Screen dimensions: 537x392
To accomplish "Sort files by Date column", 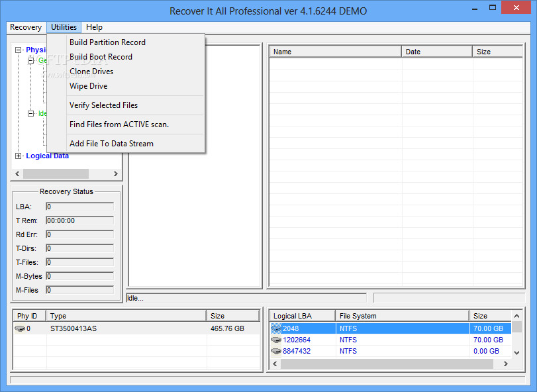I will [x=437, y=52].
